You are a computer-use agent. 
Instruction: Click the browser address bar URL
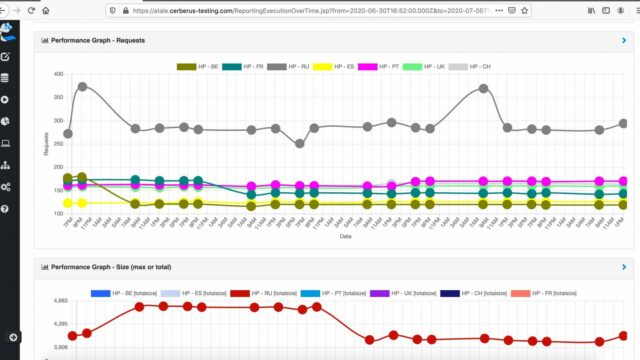click(310, 11)
